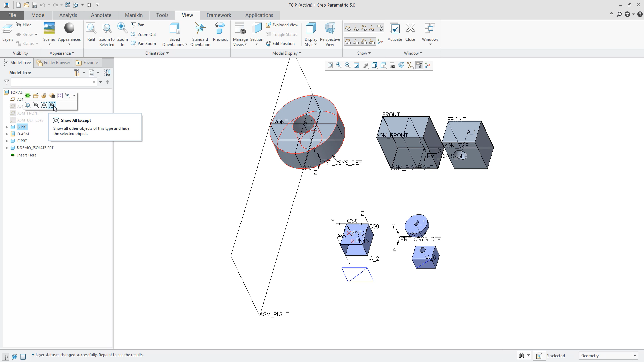
Task: Click Refit in the Orientation group
Action: [91, 33]
